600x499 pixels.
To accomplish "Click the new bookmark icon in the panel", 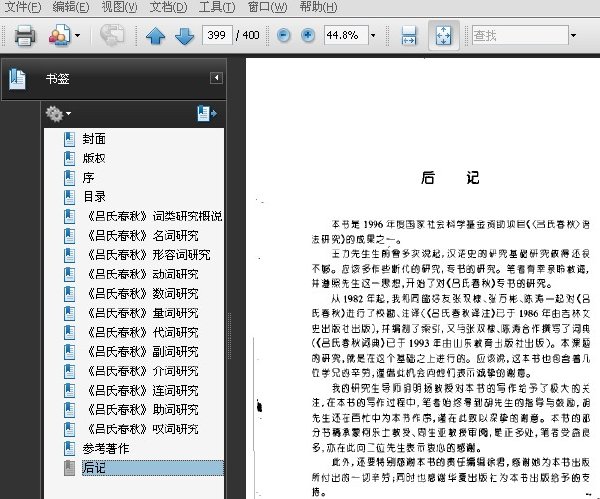I will pyautogui.click(x=207, y=114).
